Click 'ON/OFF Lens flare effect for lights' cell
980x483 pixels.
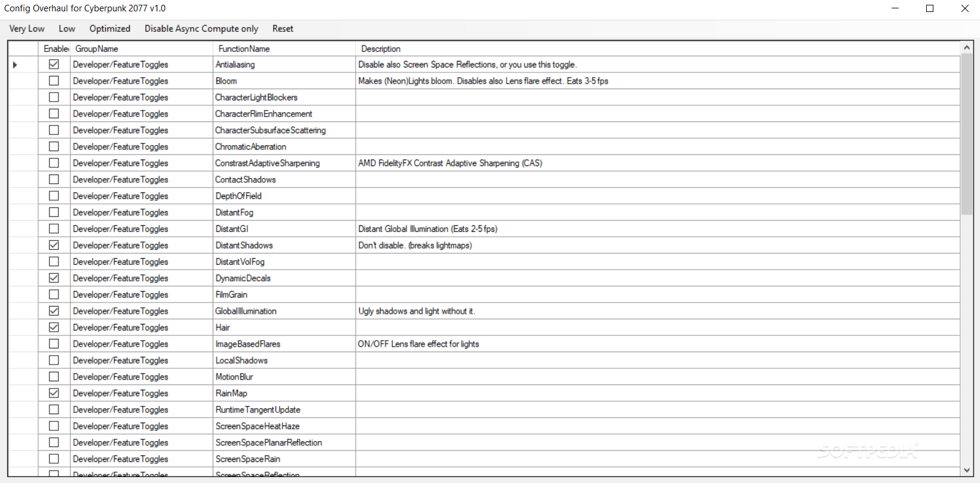tap(657, 344)
